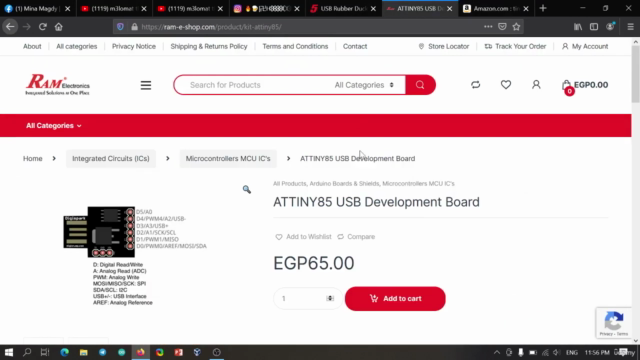Viewport: 640px width, 360px height.
Task: Open All categories top link
Action: click(x=77, y=47)
